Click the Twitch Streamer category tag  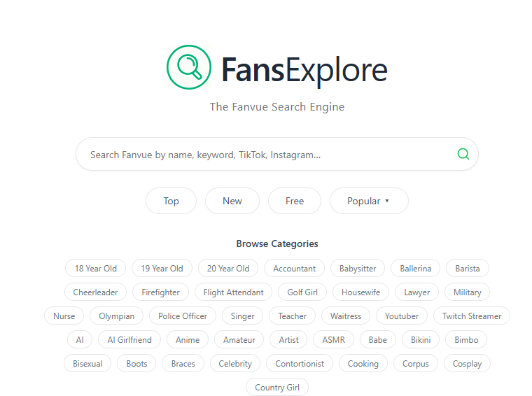pos(471,316)
